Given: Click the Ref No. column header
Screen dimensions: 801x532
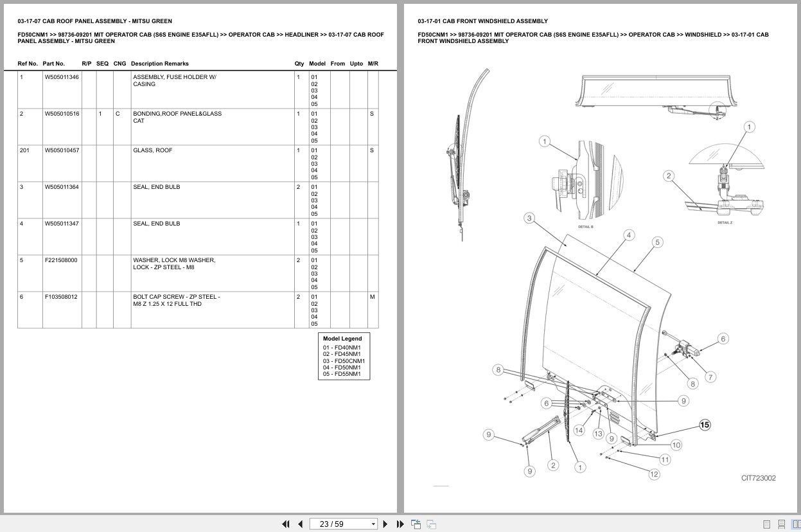Looking at the screenshot, I should (28, 64).
